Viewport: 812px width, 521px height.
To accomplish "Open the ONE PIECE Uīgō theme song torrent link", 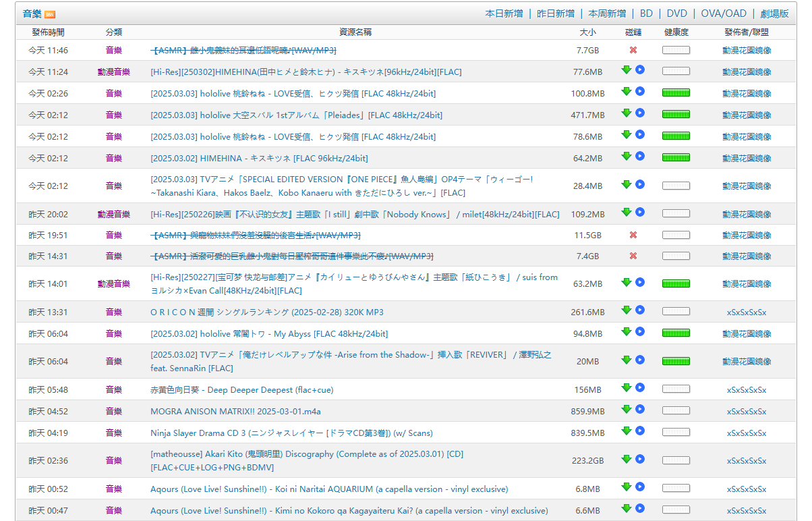I will coord(351,184).
